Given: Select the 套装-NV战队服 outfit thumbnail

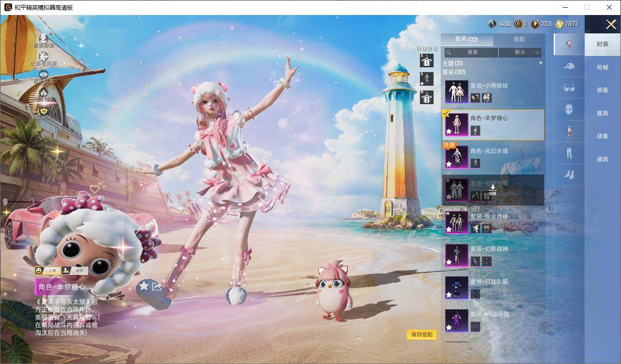Looking at the screenshot, I should click(457, 320).
